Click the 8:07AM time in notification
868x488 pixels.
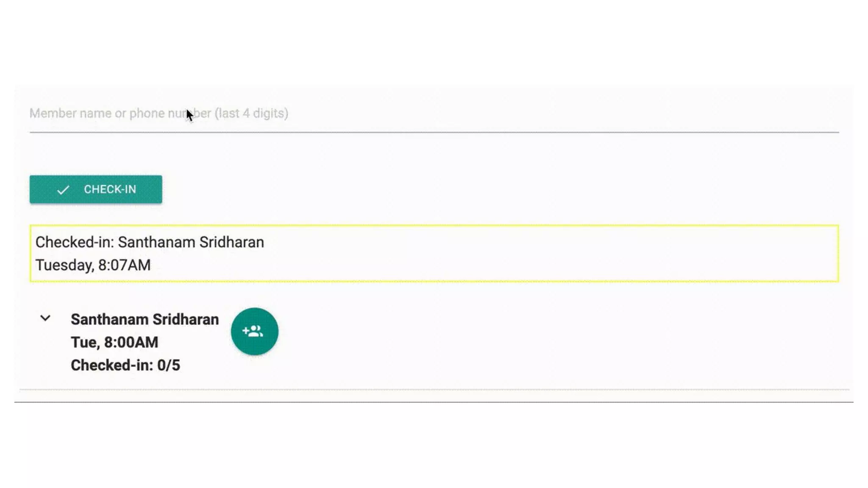tap(124, 265)
